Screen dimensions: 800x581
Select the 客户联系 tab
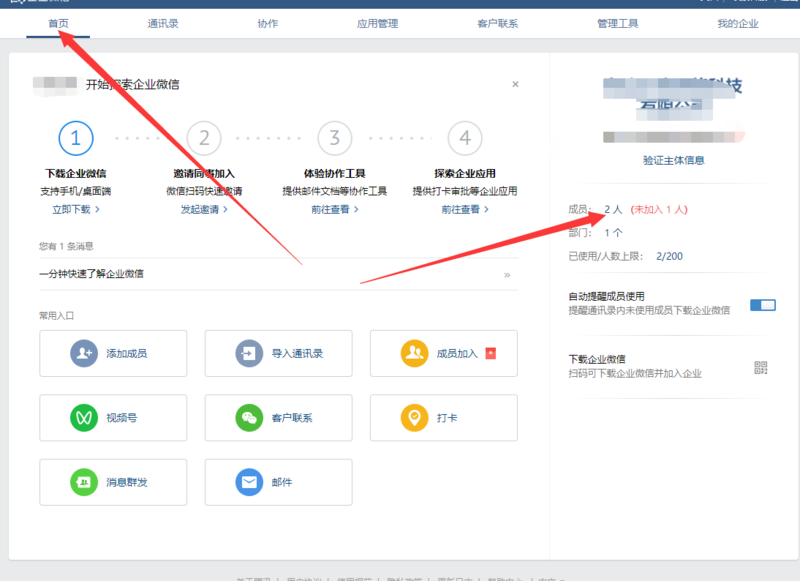(497, 23)
